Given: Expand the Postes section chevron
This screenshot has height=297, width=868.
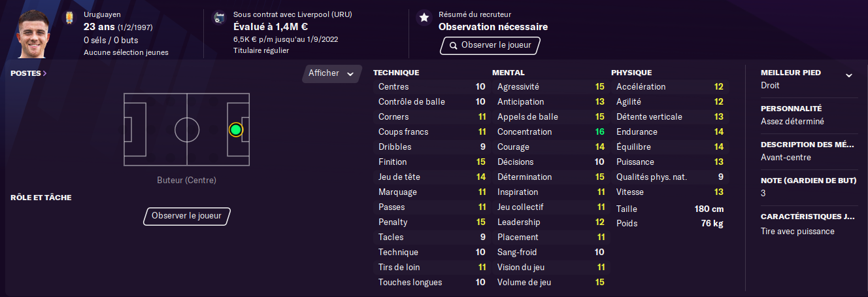Looking at the screenshot, I should [x=44, y=73].
